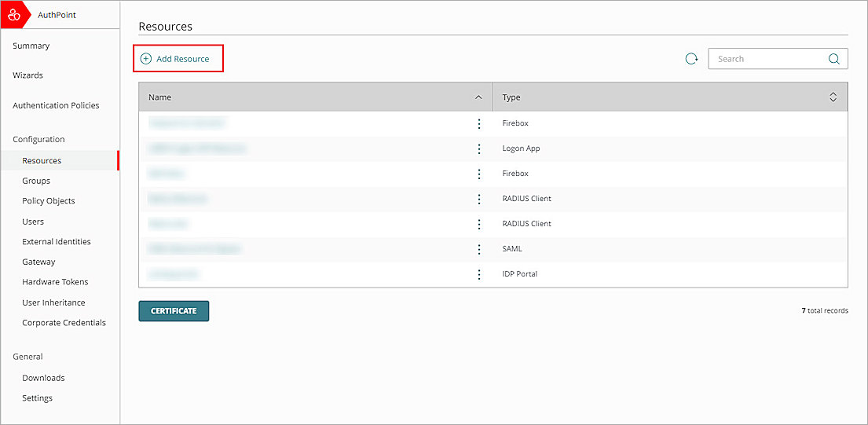This screenshot has width=868, height=425.
Task: Click the AuthPoint red logo icon
Action: click(15, 15)
